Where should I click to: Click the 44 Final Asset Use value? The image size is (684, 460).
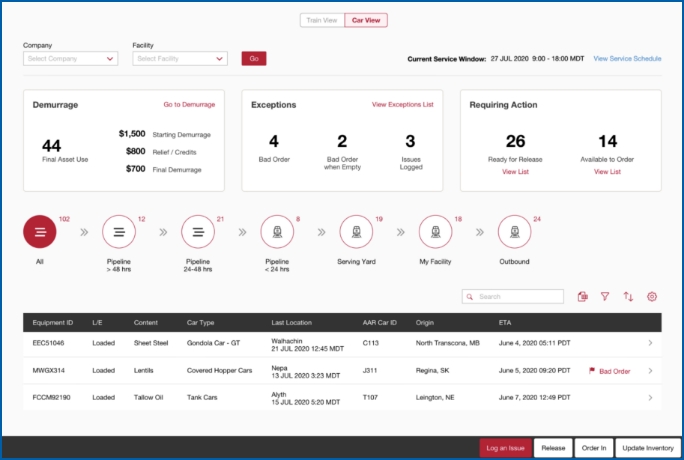[51, 146]
